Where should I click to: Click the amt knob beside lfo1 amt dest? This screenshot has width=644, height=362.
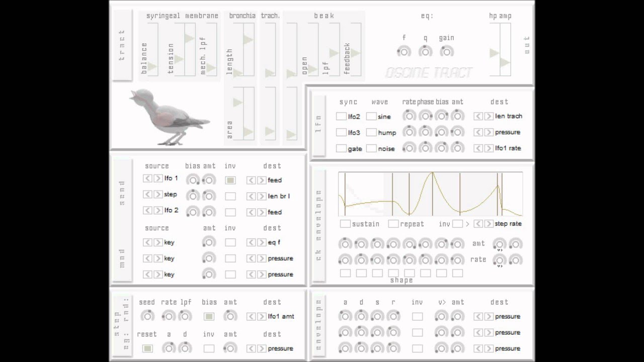(230, 316)
